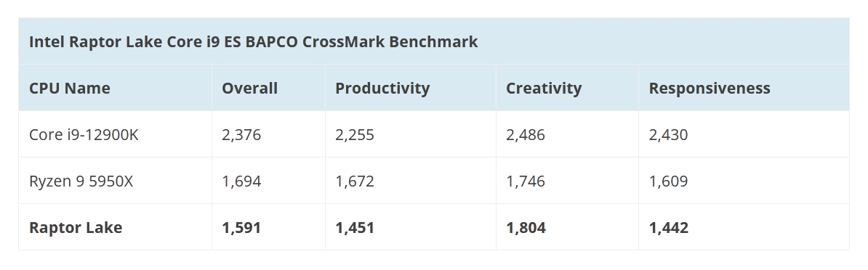This screenshot has width=868, height=270.
Task: Select the CPU Name column header
Action: (x=69, y=89)
